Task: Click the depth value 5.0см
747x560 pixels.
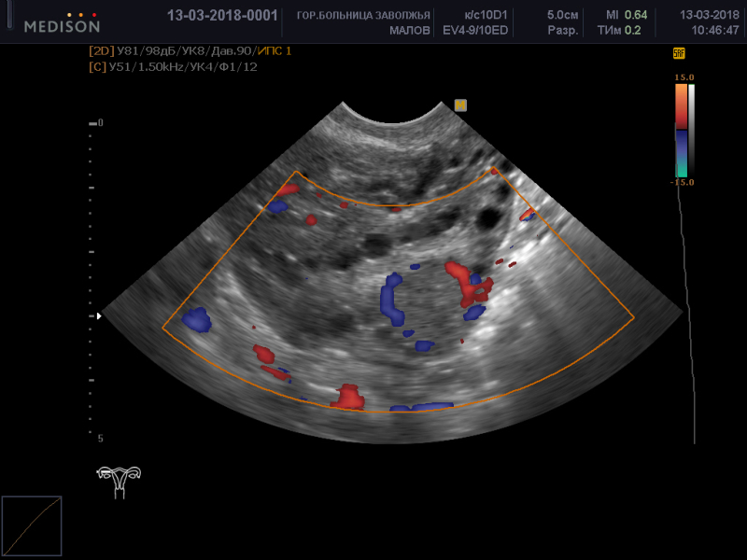Action: 562,15
